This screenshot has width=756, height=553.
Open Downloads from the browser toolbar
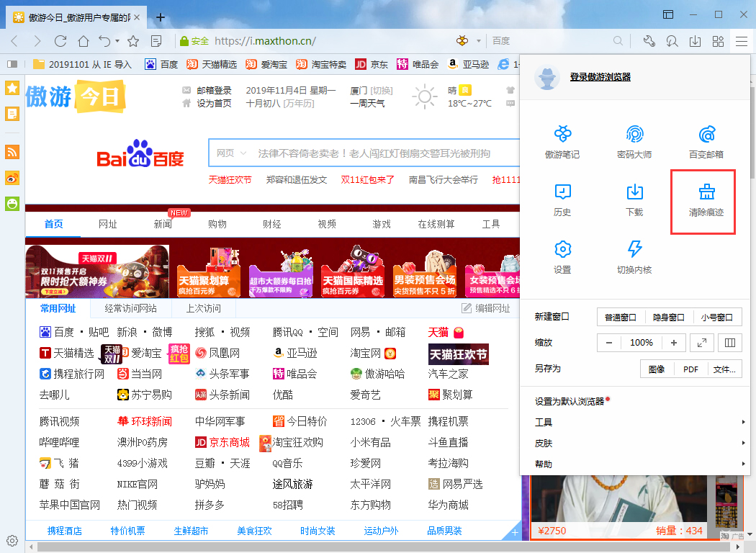[696, 42]
